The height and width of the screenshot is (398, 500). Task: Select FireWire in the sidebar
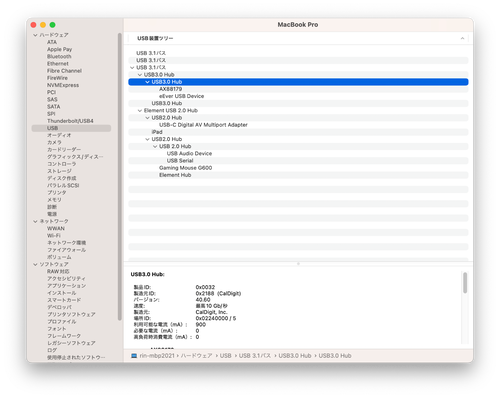tap(57, 78)
